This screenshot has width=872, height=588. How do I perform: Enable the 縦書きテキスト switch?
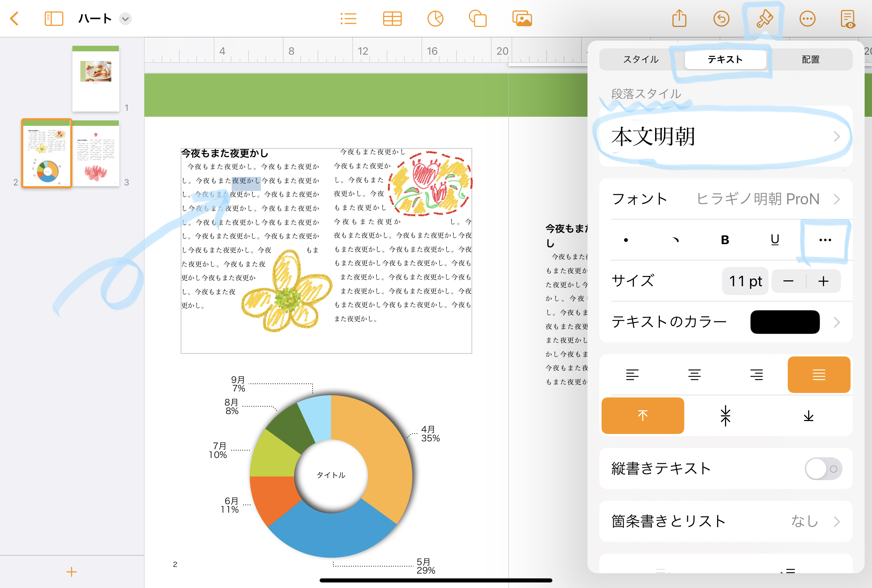[823, 469]
